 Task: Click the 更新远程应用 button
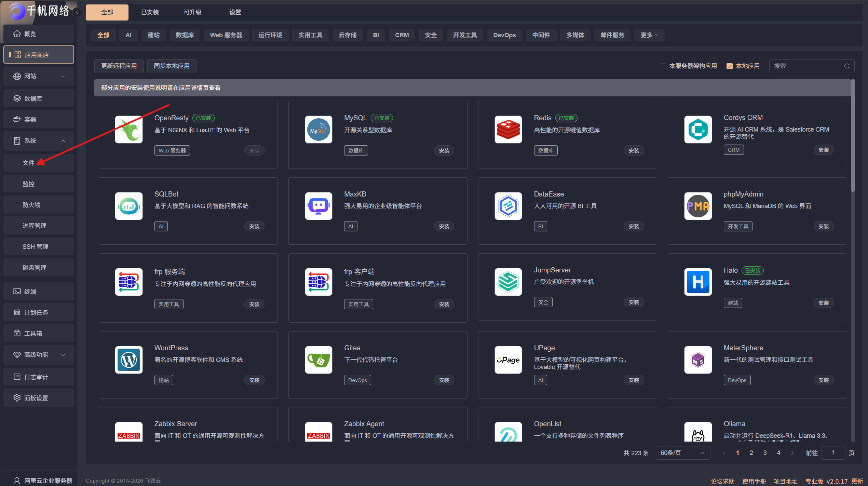click(x=119, y=66)
